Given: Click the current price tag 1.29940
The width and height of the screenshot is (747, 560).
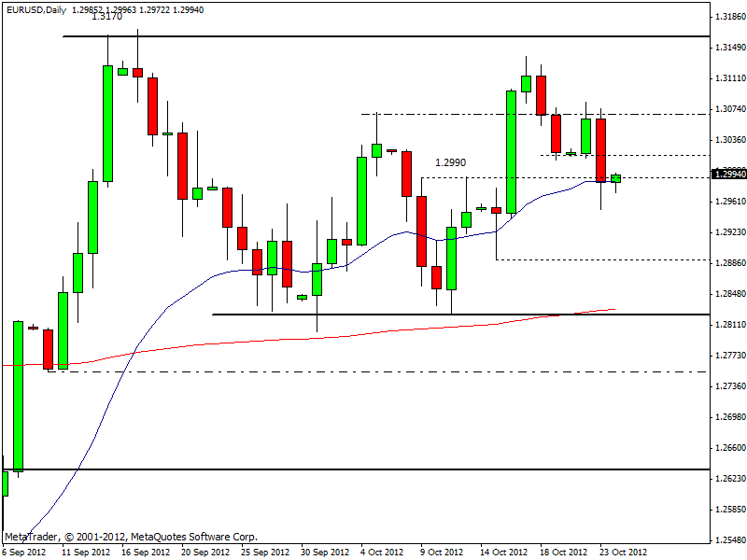Looking at the screenshot, I should [728, 174].
